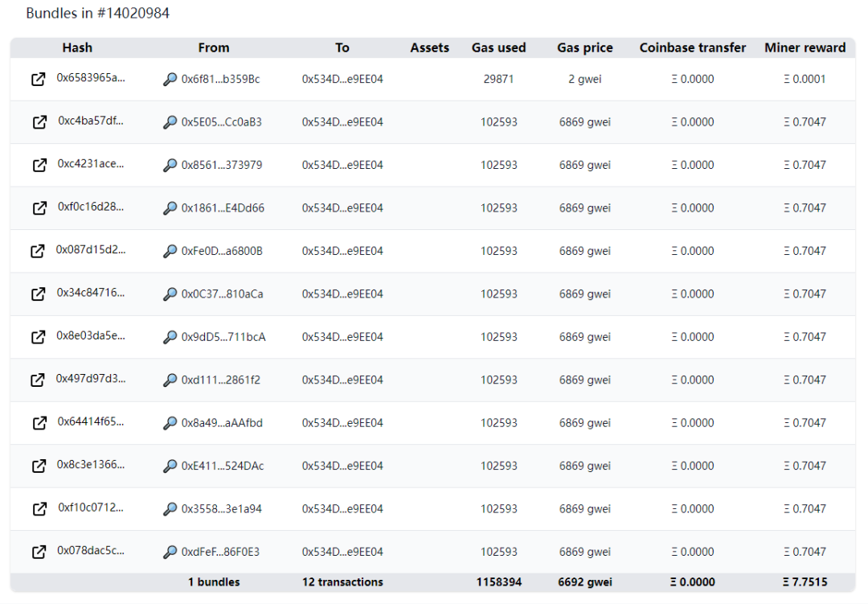Viewport: 868px width, 604px height.
Task: Open external link icon beside 0xc4ba57df
Action: click(x=39, y=122)
